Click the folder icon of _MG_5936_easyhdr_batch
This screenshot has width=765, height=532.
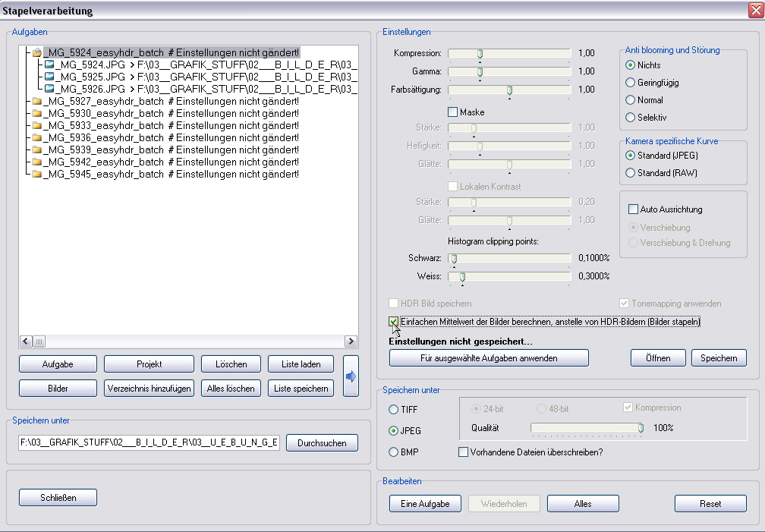pos(36,138)
